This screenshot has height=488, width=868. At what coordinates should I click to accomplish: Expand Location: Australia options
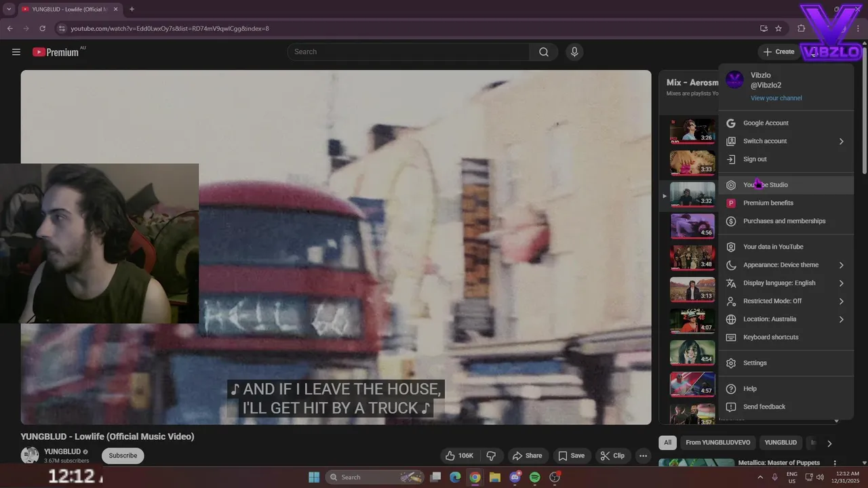(786, 319)
